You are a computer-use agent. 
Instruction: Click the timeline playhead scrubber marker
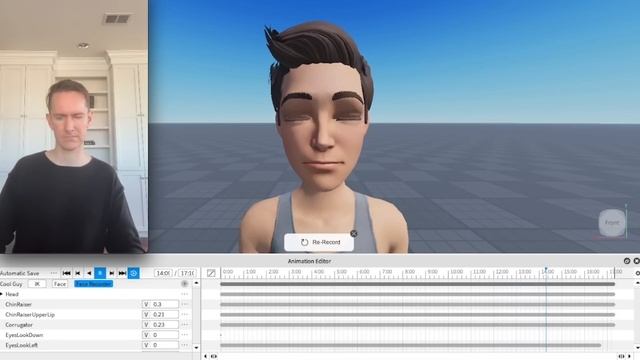[546, 270]
